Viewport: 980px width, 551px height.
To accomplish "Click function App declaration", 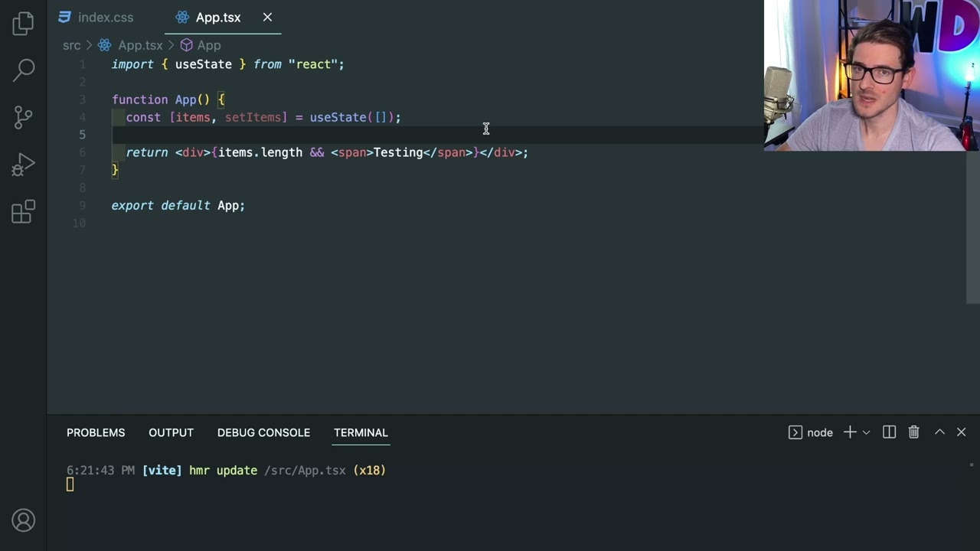I will pos(168,99).
